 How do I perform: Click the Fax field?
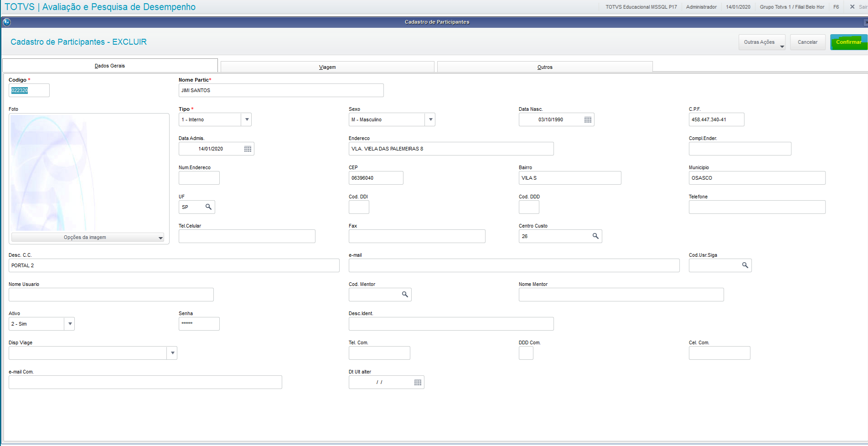pos(417,236)
